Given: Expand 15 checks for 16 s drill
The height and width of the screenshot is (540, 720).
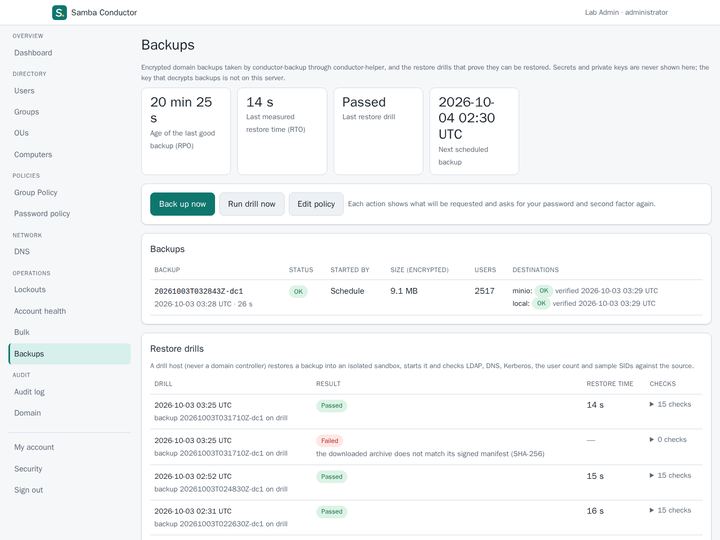Looking at the screenshot, I should point(670,510).
